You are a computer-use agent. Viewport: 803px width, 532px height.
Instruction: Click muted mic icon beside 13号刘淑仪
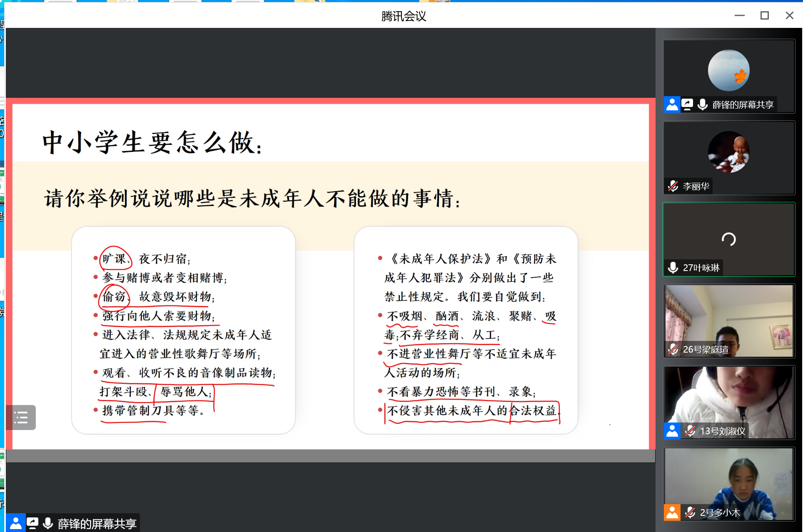[690, 431]
